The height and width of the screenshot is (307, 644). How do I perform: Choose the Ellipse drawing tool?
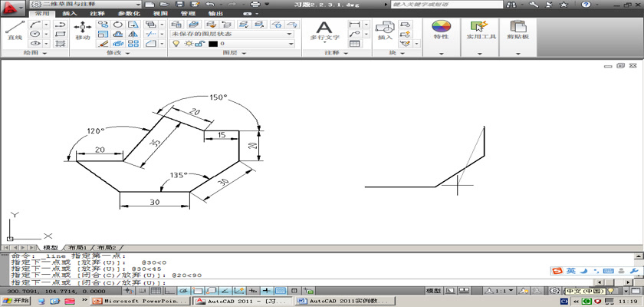click(x=35, y=43)
